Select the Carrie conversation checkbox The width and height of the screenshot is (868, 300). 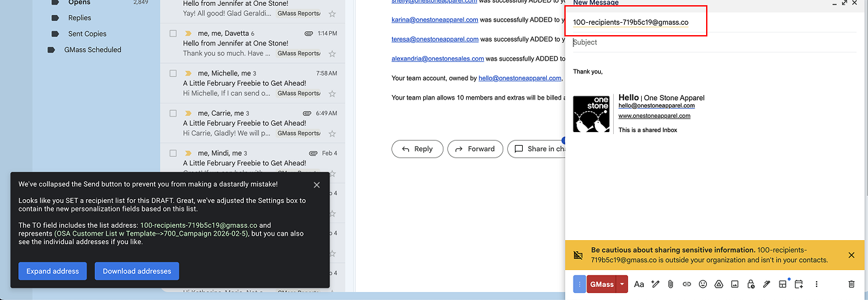click(x=173, y=113)
